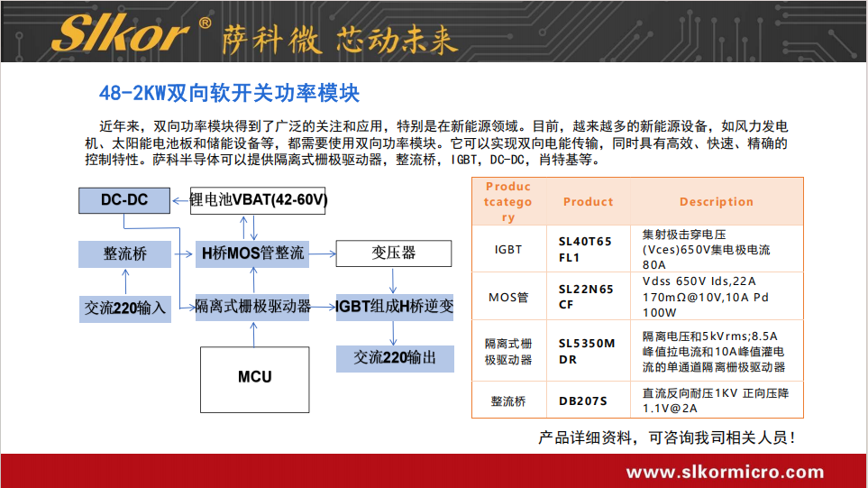
Task: Click the 变压器 block
Action: coord(394,253)
